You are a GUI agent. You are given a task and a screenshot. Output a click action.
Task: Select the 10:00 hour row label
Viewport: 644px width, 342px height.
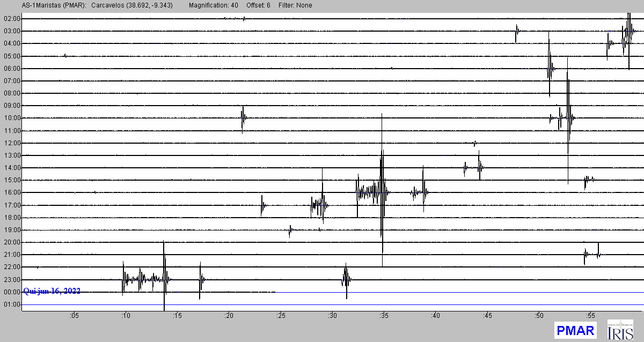click(11, 118)
